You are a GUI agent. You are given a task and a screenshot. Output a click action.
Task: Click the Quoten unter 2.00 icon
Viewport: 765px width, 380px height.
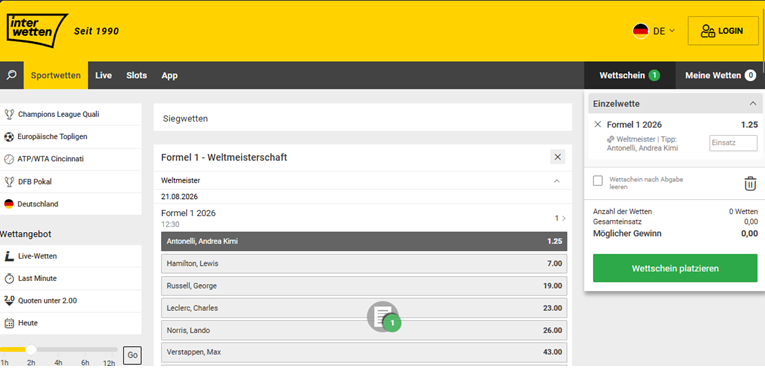tap(9, 300)
